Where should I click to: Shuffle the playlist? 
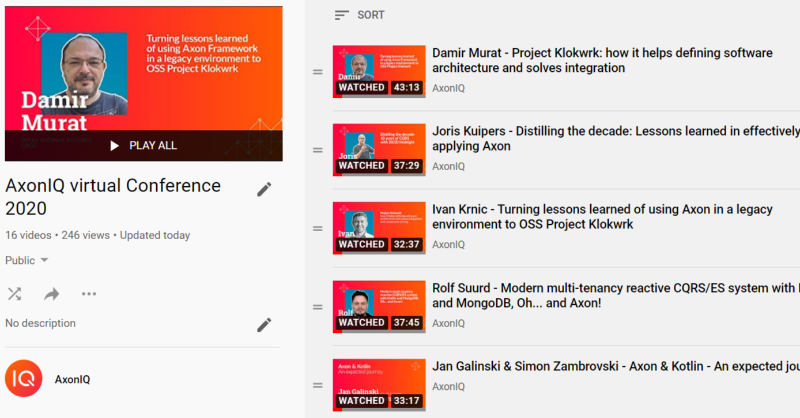point(14,294)
